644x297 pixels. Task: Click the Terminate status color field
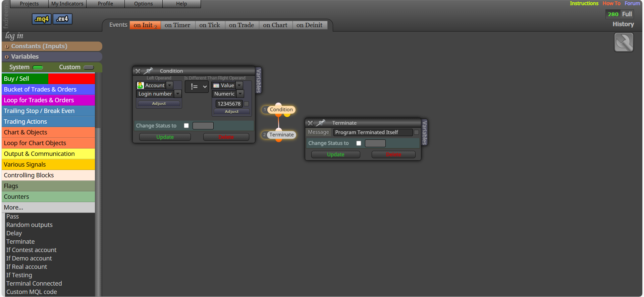[375, 143]
